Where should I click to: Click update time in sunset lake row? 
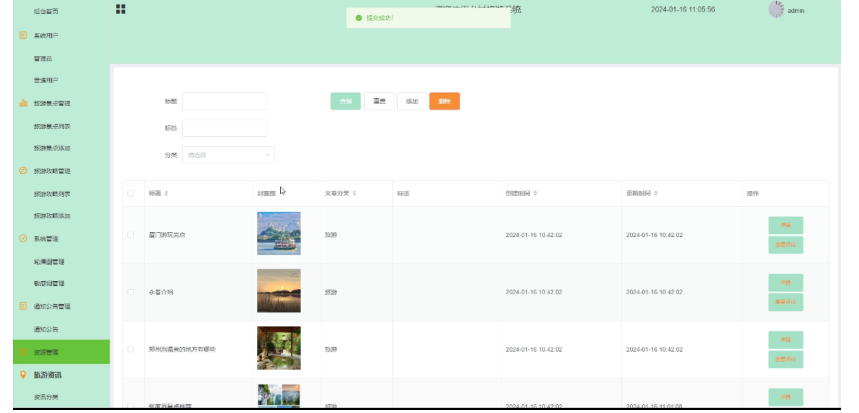(x=654, y=292)
